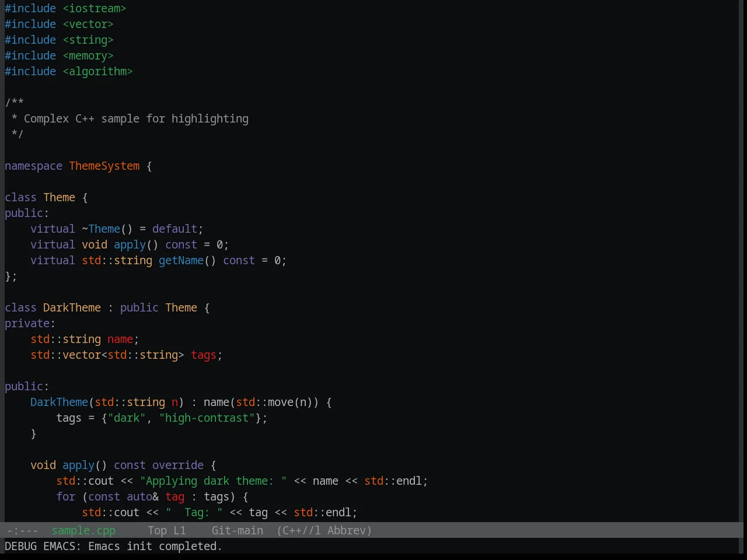Click the ThemeSystem namespace name

pos(104,166)
